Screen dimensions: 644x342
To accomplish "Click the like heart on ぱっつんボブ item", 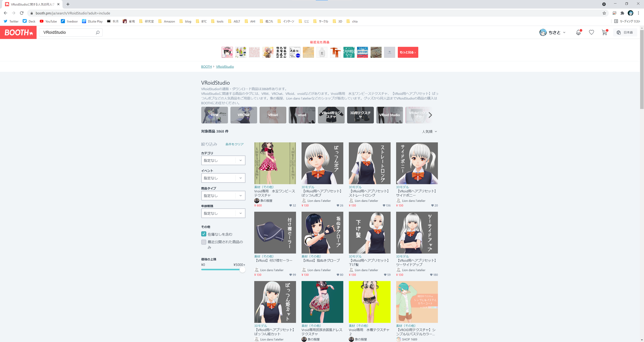I will pyautogui.click(x=338, y=205).
